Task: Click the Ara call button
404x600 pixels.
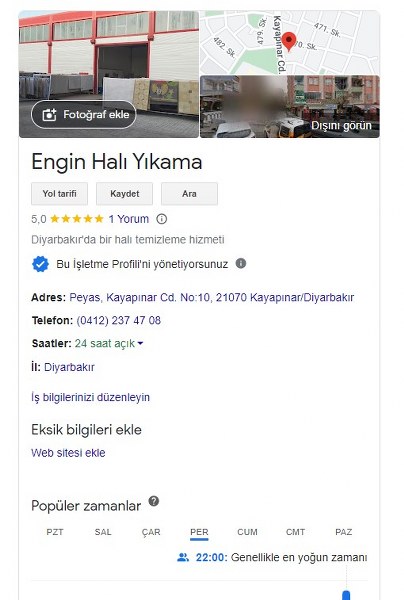Action: (189, 194)
